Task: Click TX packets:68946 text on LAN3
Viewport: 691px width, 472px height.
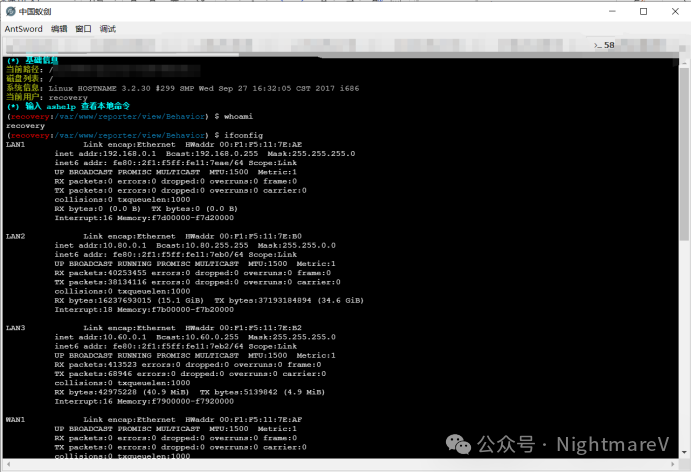Action: [93, 374]
